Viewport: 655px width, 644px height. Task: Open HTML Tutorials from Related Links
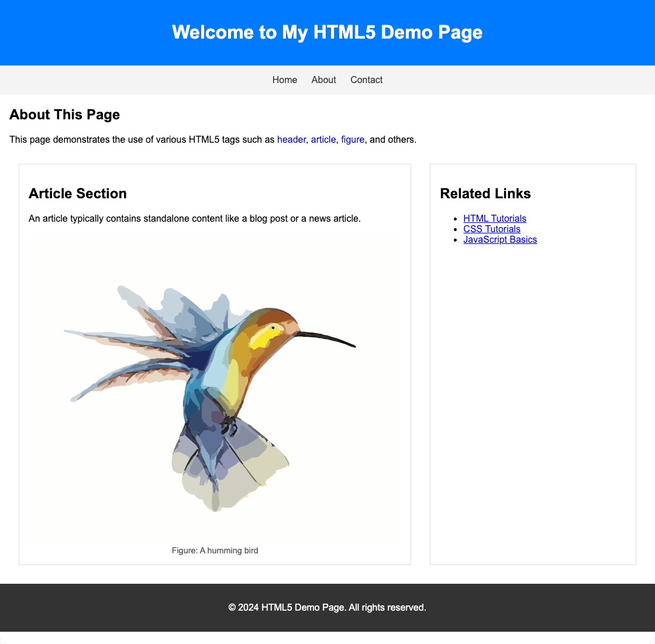494,218
